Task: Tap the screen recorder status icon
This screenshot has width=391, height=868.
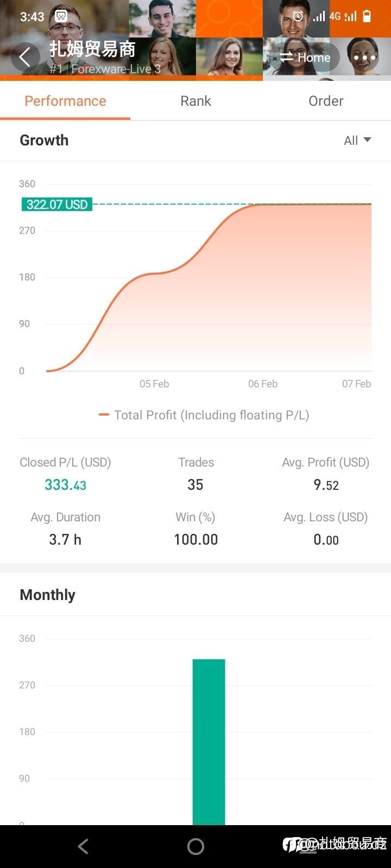Action: pos(61,16)
